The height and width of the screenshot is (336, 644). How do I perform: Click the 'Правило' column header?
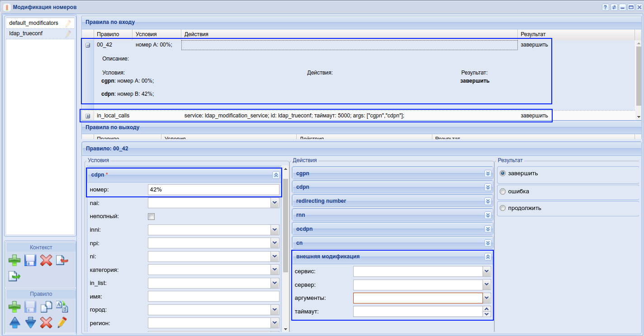108,34
